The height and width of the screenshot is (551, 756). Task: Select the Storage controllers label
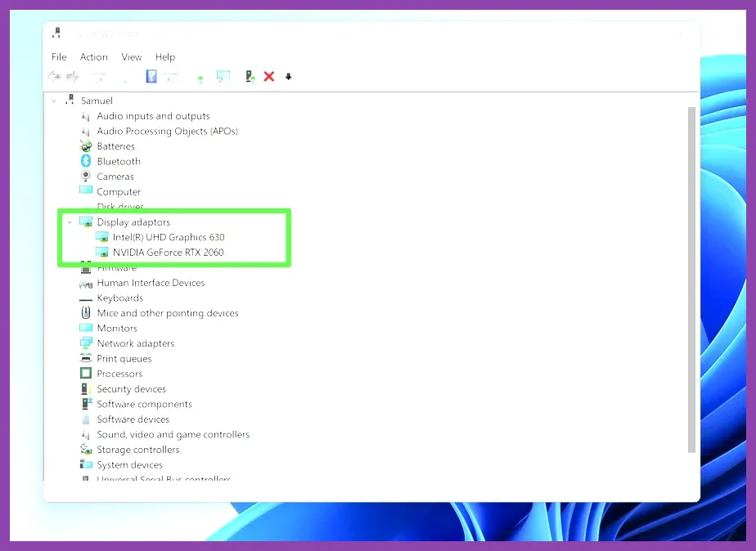tap(138, 450)
